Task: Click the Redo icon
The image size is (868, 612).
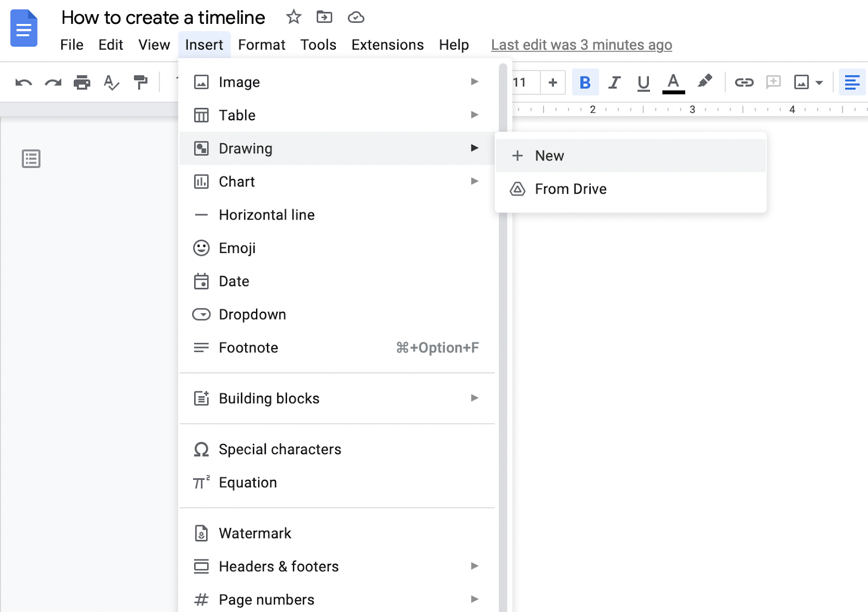Action: [53, 82]
